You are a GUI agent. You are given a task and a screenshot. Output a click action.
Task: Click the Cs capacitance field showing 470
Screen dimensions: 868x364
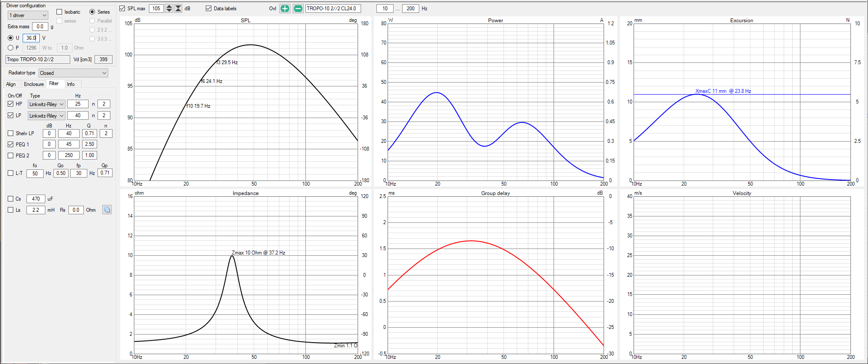point(36,199)
